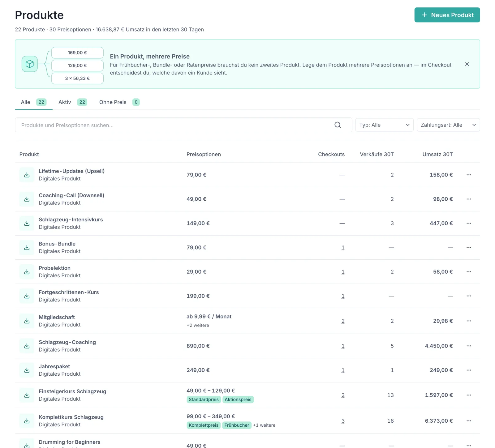This screenshot has height=448, width=495.
Task: Click the magnifier search icon
Action: (338, 125)
